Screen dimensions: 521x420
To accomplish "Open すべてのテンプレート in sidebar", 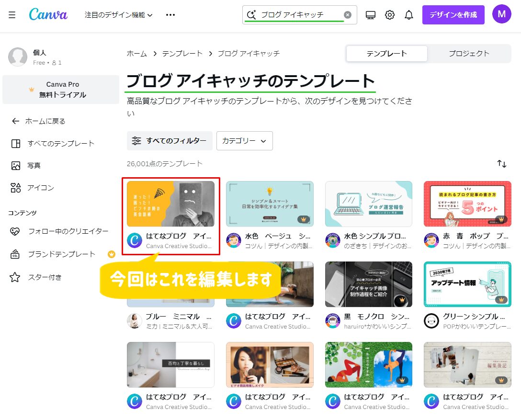I will (53, 144).
